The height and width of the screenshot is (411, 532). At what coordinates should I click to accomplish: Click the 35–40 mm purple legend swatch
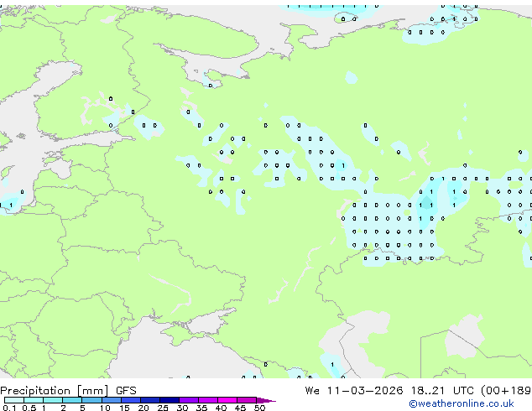[208, 400]
